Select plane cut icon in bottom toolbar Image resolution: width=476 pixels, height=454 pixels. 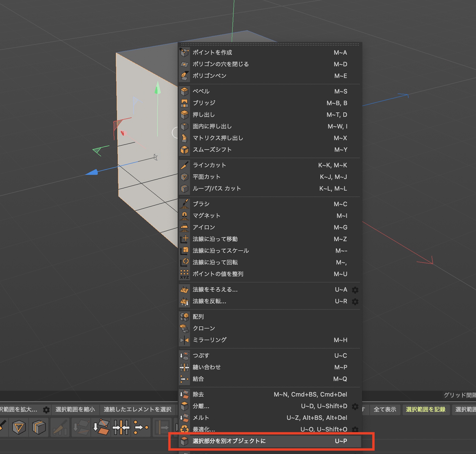point(19,427)
